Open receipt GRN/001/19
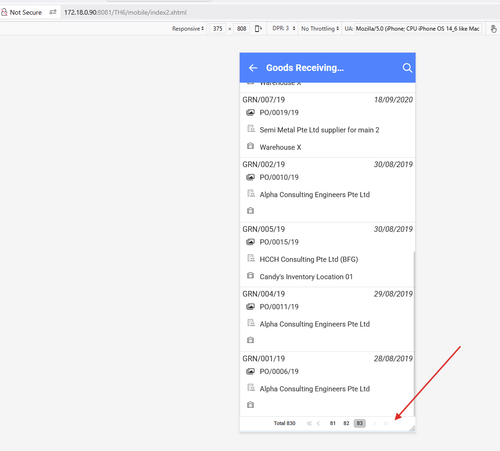This screenshot has width=500, height=451. (x=264, y=358)
